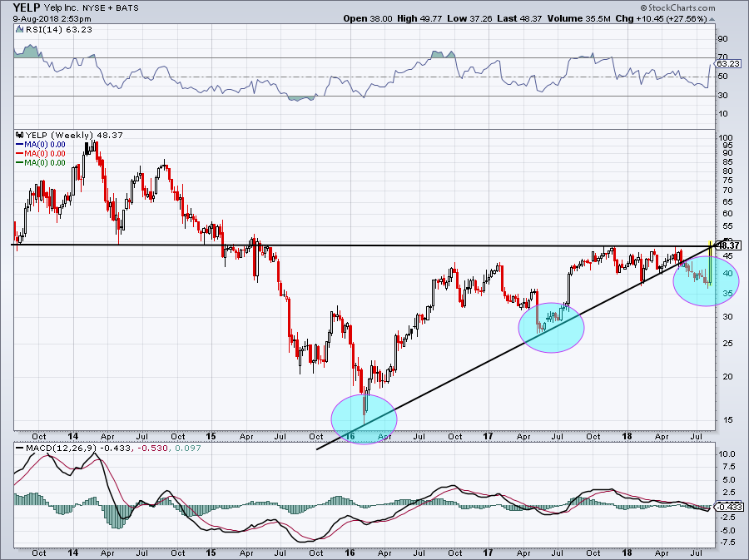Viewport: 749px width, 560px height.
Task: Click the Open 38.00 value
Action: (368, 18)
